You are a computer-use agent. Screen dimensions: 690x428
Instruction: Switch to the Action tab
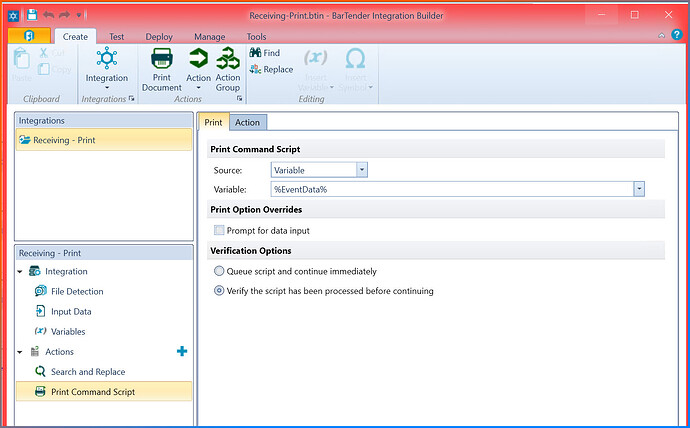point(247,122)
